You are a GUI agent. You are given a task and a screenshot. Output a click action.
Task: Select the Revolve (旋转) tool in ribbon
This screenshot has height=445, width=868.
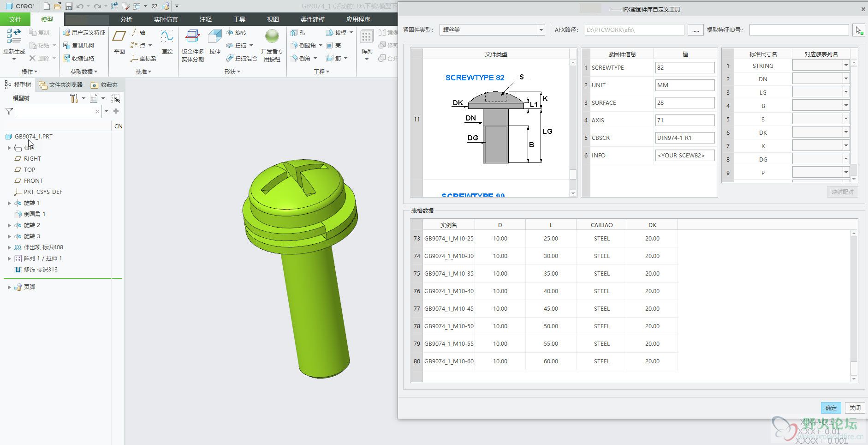coord(236,32)
